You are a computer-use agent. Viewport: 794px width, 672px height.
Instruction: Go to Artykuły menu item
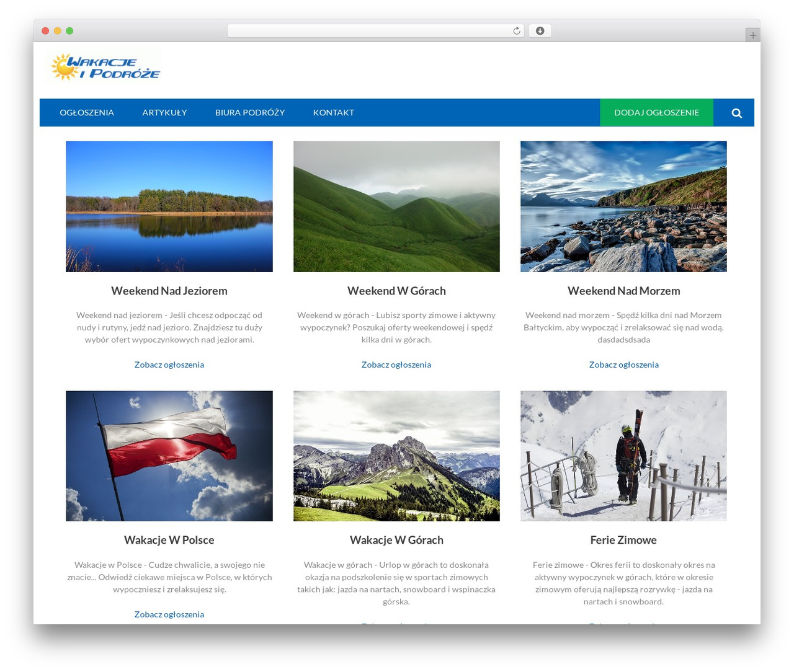point(164,113)
